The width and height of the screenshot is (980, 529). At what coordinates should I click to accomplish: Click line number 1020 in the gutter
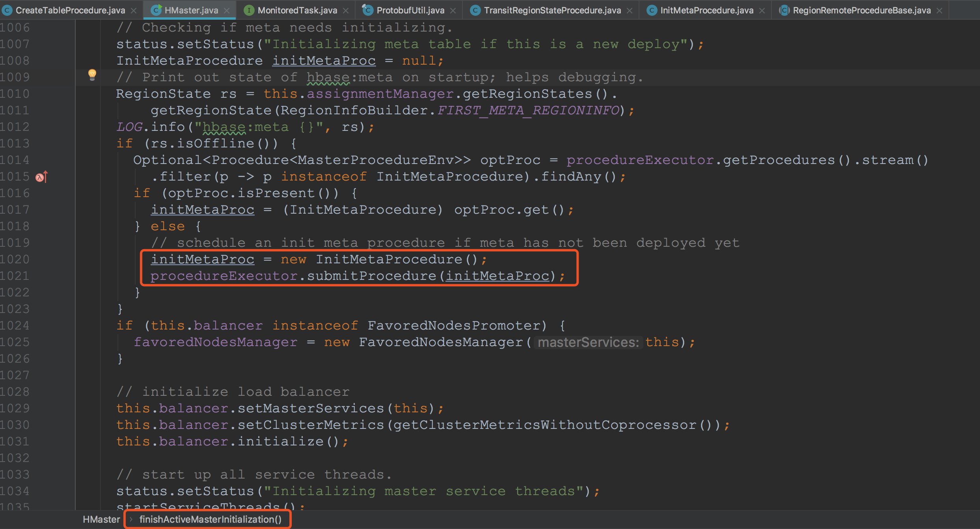point(15,259)
